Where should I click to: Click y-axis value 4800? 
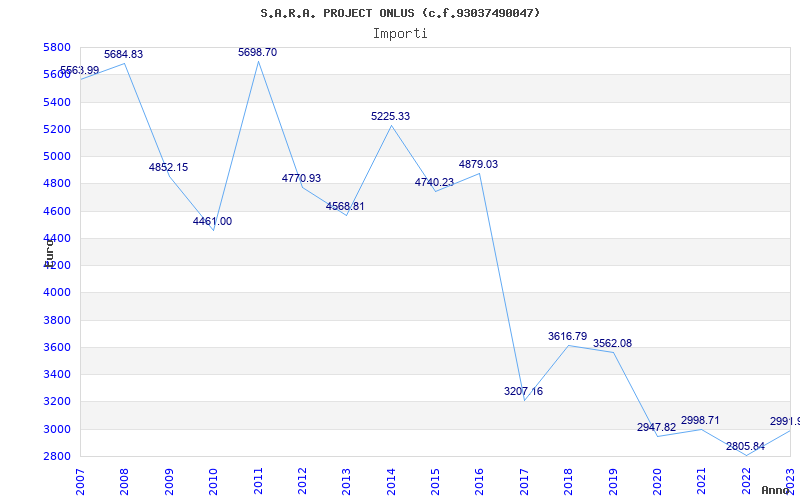pos(58,184)
